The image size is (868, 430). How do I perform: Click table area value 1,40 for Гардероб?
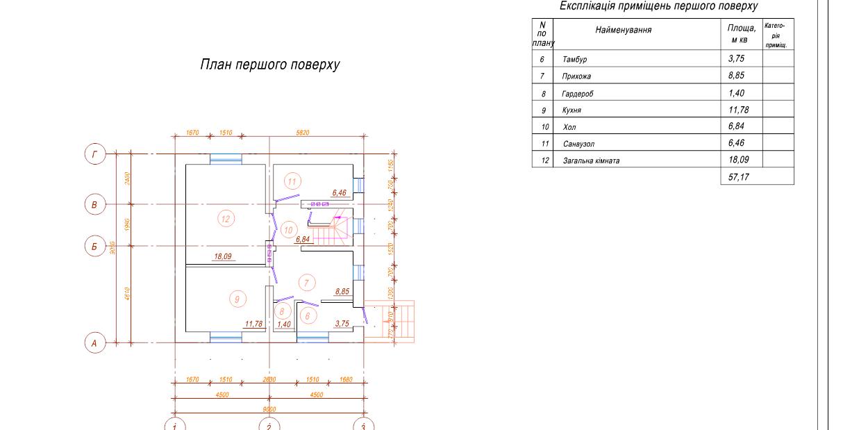736,93
